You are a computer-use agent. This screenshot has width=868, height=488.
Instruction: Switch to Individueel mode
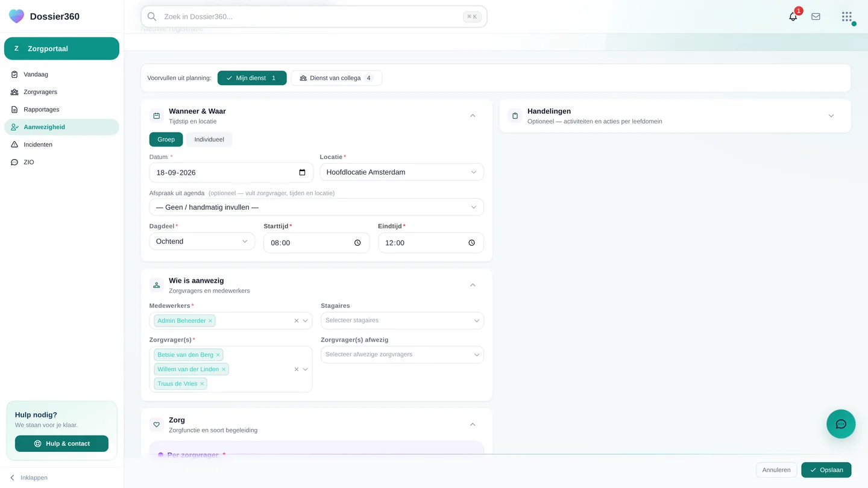pos(209,140)
